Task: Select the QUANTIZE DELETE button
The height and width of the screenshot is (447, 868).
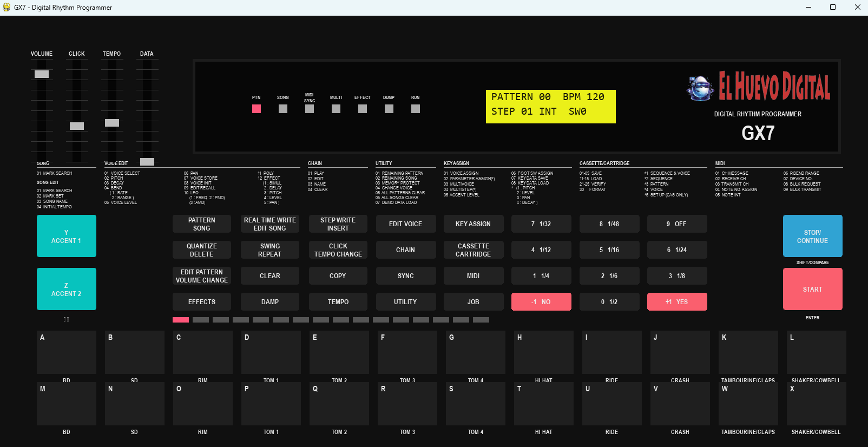Action: point(202,250)
